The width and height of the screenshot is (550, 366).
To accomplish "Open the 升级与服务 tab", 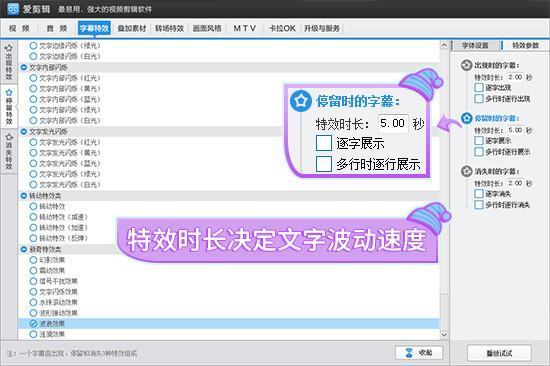I will tap(322, 28).
